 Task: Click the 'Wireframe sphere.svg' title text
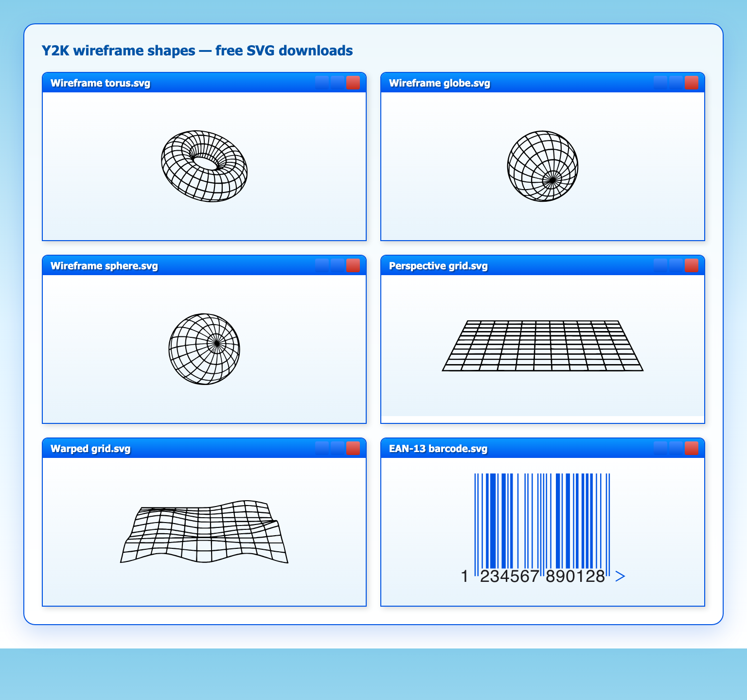(105, 266)
